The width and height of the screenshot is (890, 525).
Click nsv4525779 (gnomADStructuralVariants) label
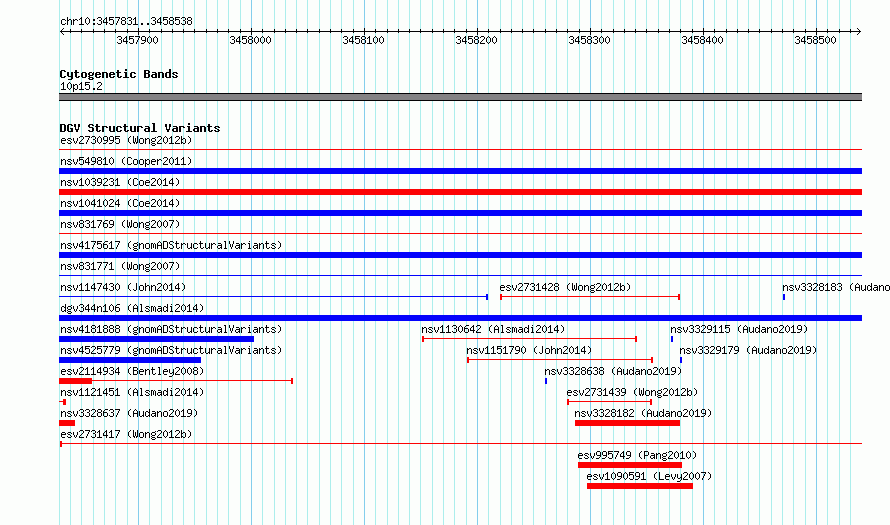pyautogui.click(x=171, y=350)
